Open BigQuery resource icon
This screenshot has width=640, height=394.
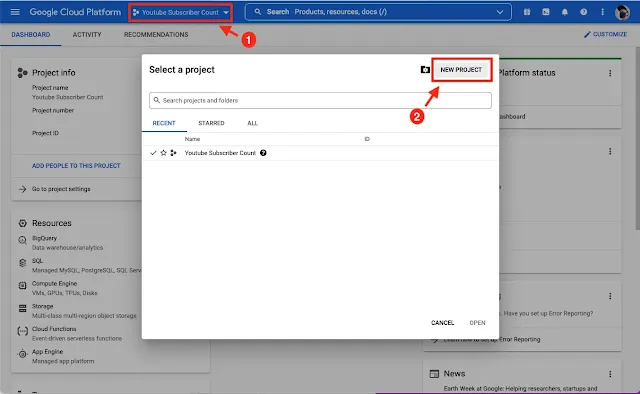click(x=22, y=240)
